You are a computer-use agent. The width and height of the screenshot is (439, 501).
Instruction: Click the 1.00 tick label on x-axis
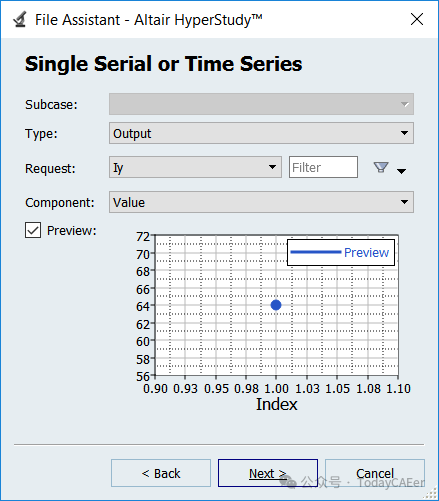point(276,389)
